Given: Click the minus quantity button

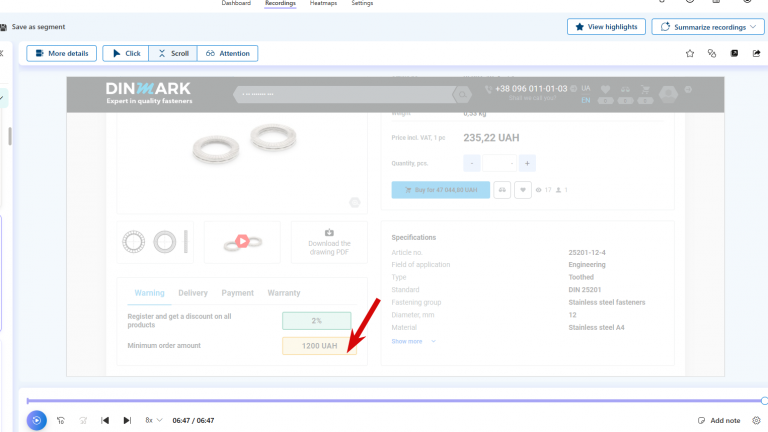Looking at the screenshot, I should (472, 163).
